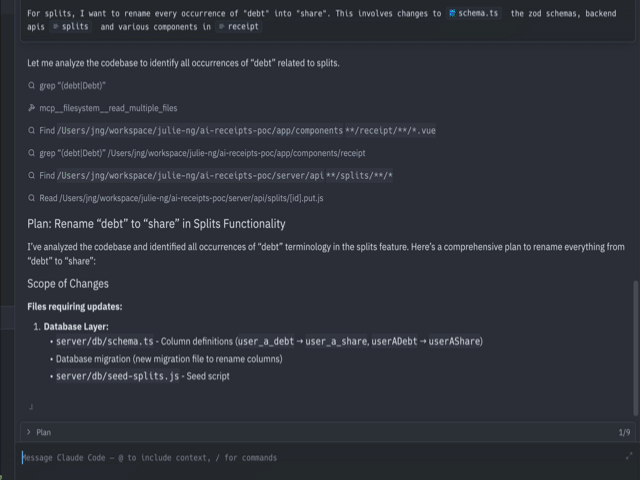The image size is (640, 480).
Task: Click the userAShare code snippet
Action: [454, 341]
